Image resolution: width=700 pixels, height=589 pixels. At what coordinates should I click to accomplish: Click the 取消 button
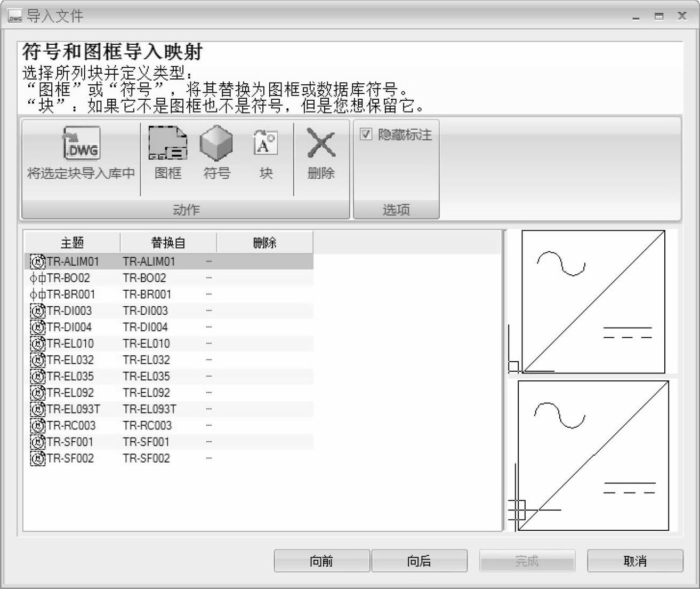tap(634, 561)
